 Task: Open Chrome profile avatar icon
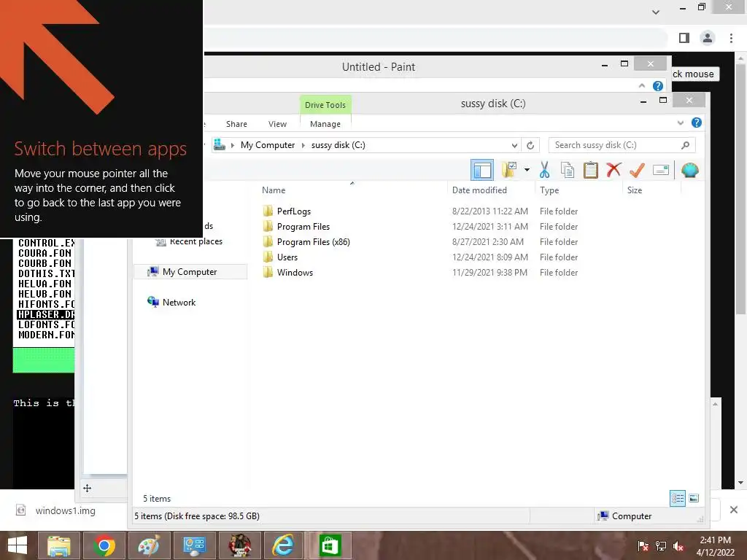coord(708,38)
